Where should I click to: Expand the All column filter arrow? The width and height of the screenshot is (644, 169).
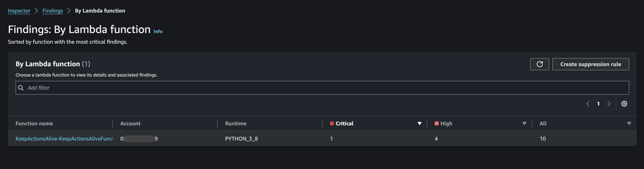tap(629, 123)
